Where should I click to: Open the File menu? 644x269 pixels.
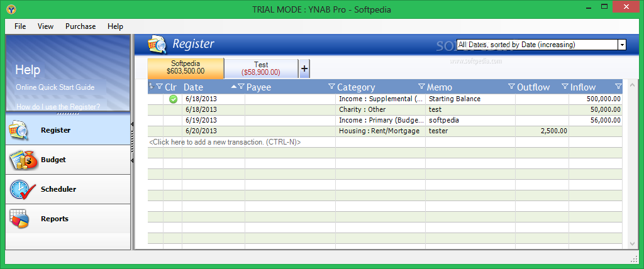click(x=20, y=26)
